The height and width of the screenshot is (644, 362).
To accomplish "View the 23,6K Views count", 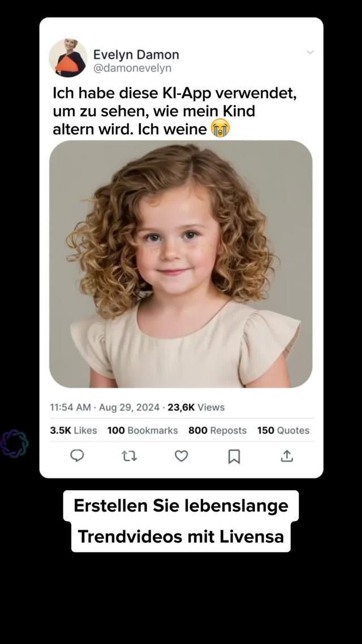I will click(196, 407).
